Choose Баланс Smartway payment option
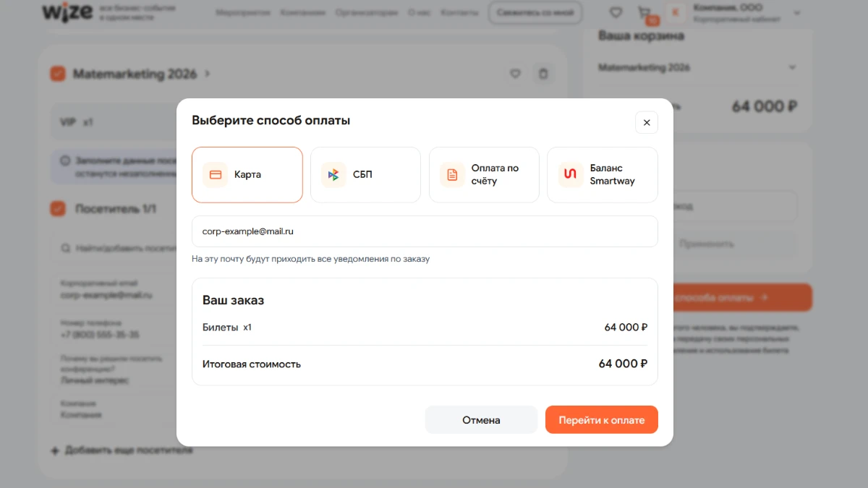 point(603,175)
